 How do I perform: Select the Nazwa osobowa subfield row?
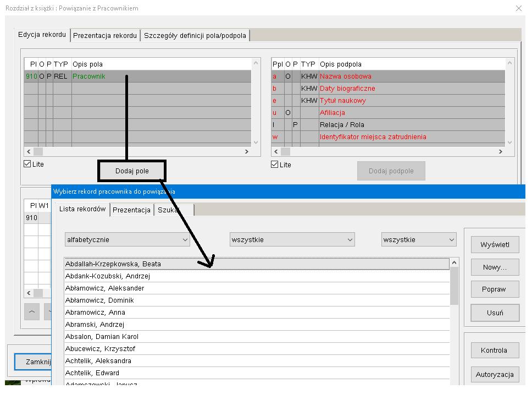[x=388, y=76]
